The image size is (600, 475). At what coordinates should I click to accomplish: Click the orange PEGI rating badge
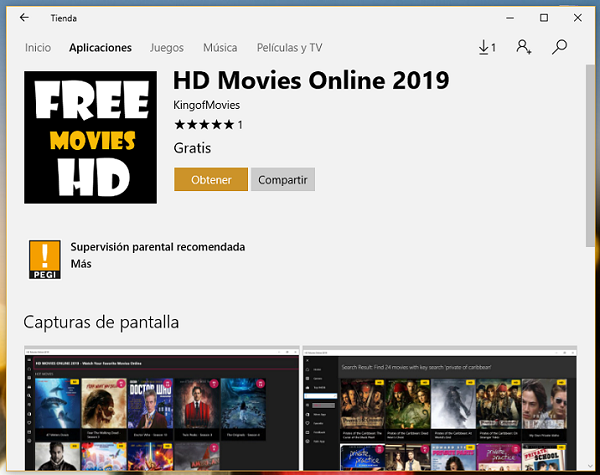point(45,260)
